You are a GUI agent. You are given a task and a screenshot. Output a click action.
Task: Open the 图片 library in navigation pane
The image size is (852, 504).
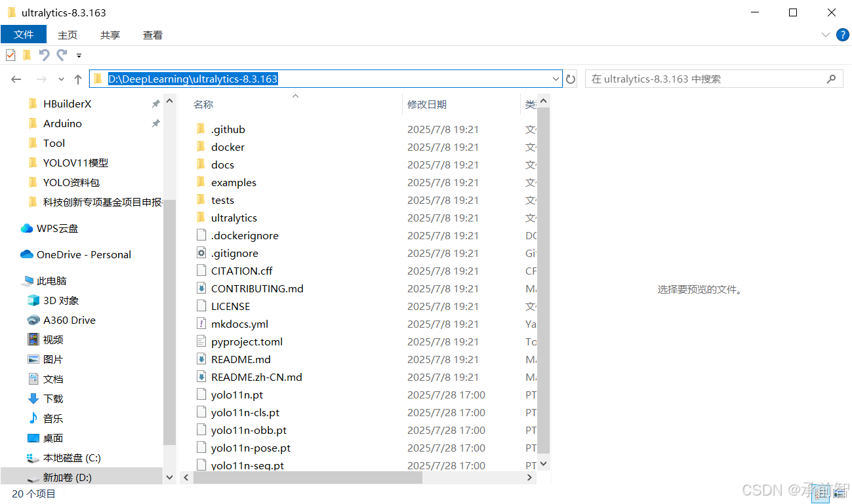click(x=53, y=359)
